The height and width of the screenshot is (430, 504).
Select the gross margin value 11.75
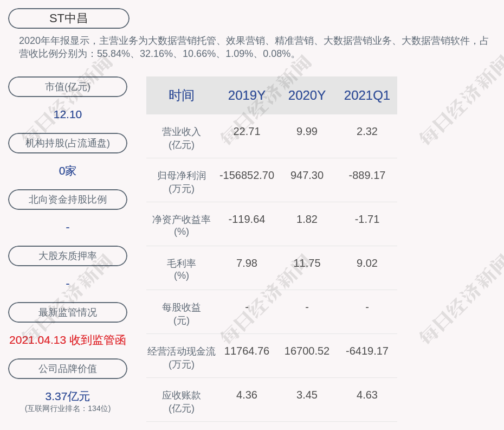click(x=307, y=263)
